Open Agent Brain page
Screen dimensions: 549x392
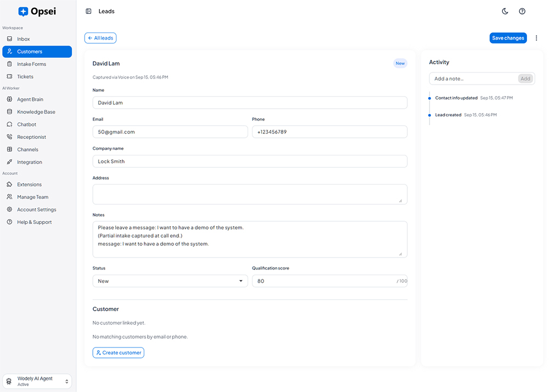(37, 99)
